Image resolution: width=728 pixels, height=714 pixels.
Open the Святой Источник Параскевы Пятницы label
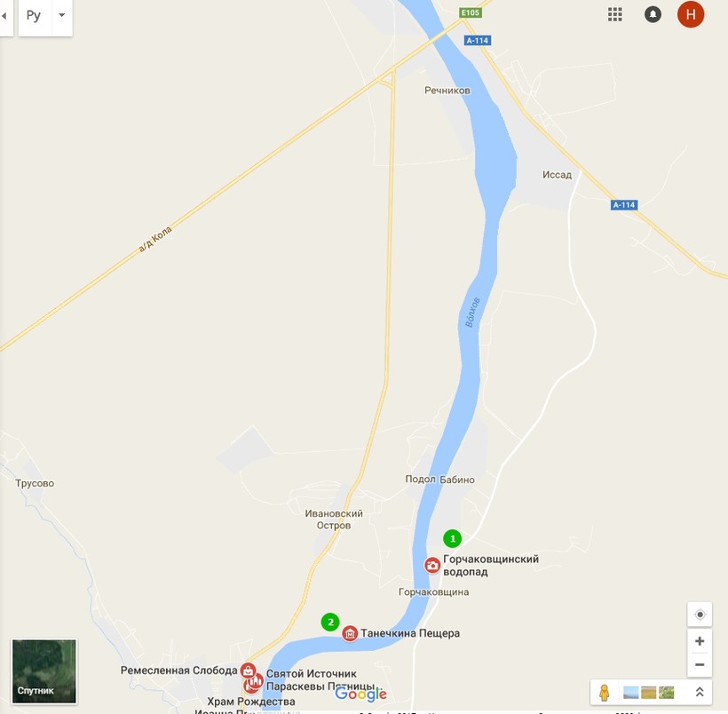tap(320, 680)
